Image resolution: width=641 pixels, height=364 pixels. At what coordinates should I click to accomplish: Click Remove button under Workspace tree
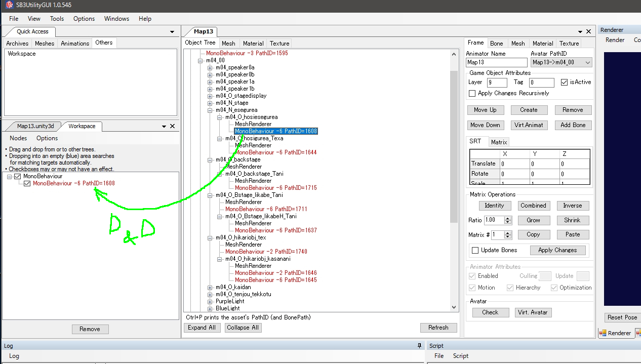90,329
